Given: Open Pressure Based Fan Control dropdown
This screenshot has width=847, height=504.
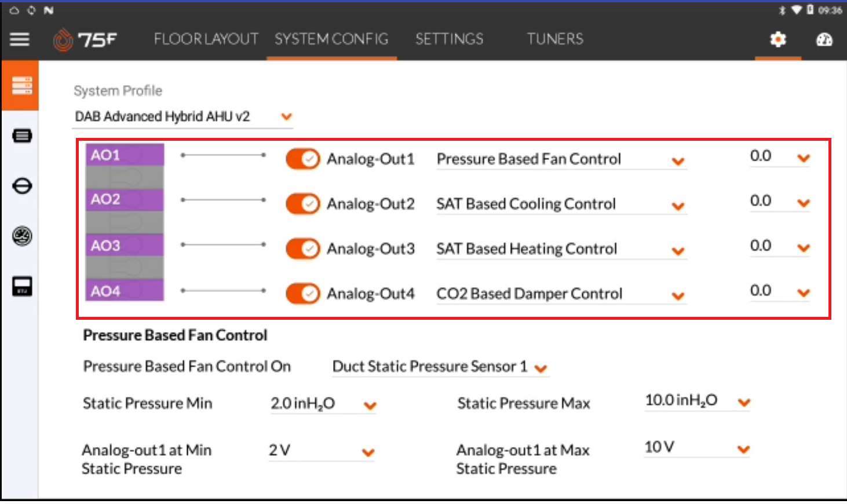Looking at the screenshot, I should [561, 159].
